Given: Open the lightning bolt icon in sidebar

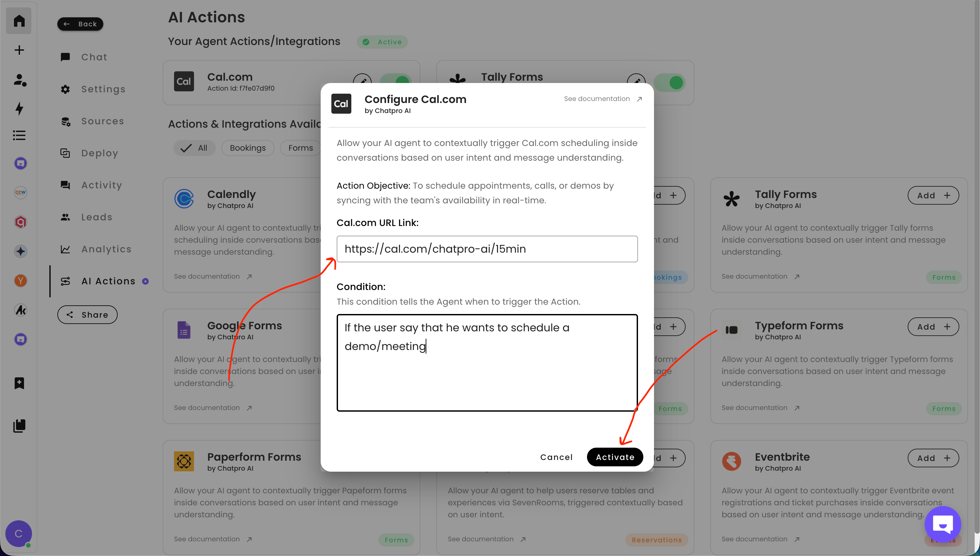Looking at the screenshot, I should 19,108.
